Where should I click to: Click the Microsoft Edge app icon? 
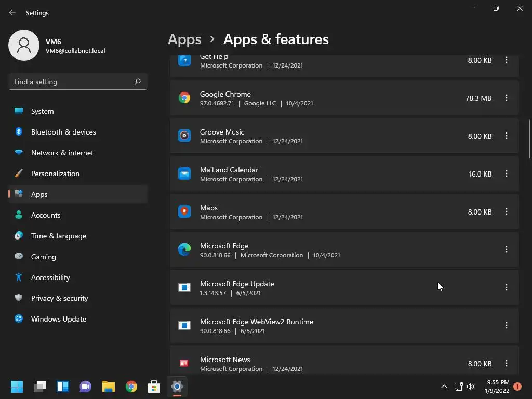[184, 250]
